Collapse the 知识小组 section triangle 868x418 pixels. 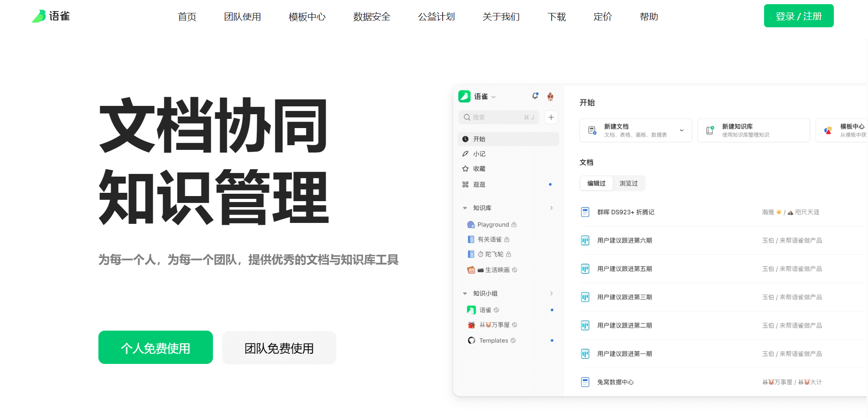click(465, 294)
